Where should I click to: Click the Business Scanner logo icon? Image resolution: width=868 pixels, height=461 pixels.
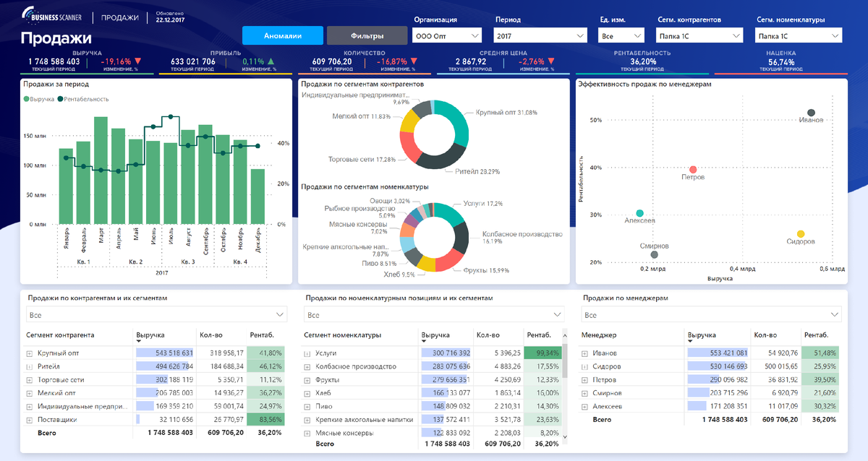[30, 14]
